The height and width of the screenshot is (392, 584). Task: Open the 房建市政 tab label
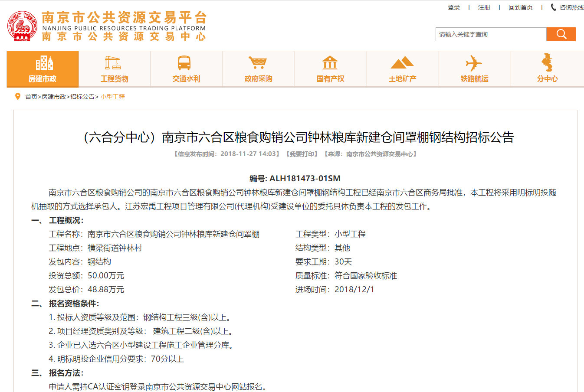pyautogui.click(x=43, y=79)
